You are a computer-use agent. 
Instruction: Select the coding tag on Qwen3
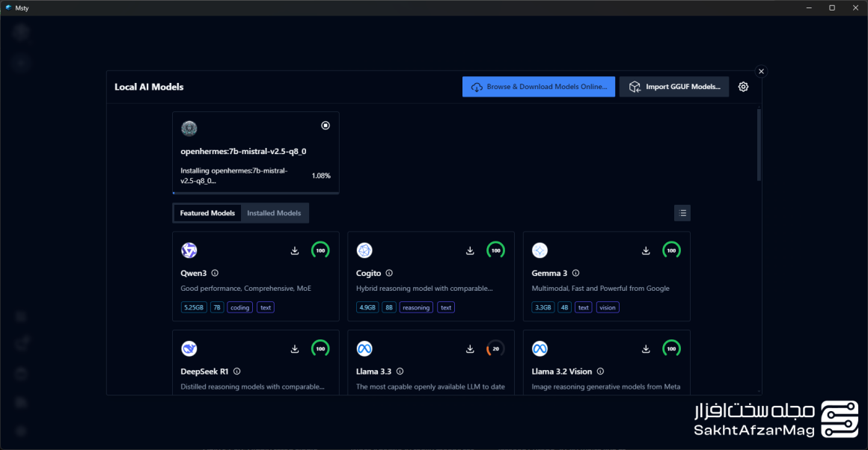click(239, 307)
